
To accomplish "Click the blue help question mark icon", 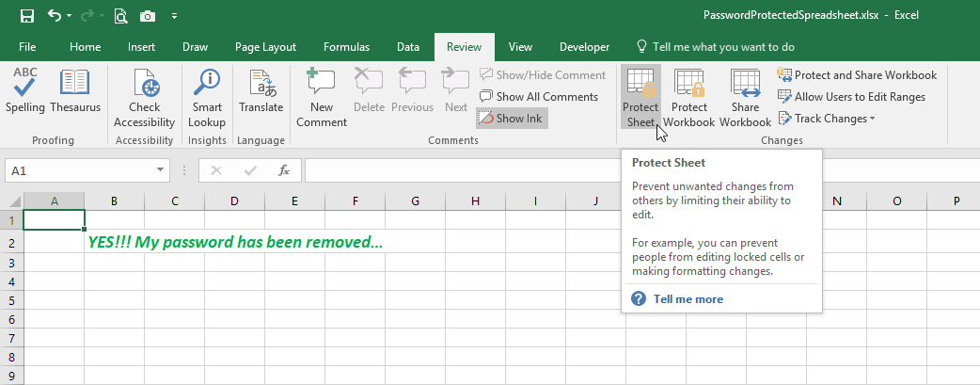I will [x=638, y=298].
